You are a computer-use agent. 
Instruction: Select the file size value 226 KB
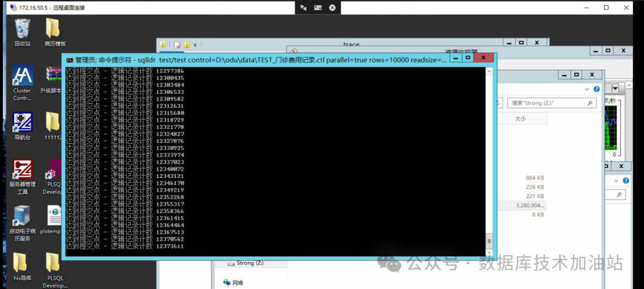tap(535, 187)
